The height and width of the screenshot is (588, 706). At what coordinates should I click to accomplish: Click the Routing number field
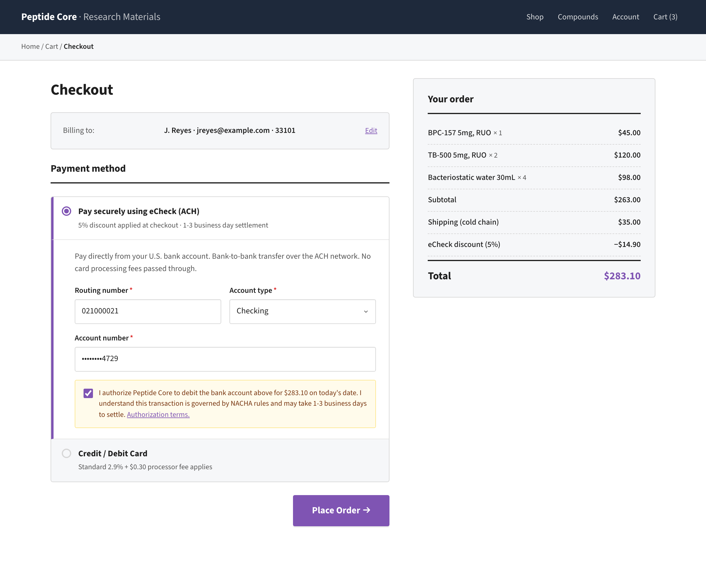pyautogui.click(x=148, y=311)
